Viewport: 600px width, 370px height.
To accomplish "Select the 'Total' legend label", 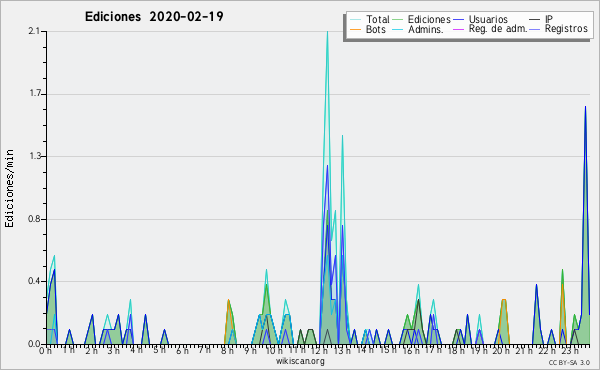I will (377, 19).
